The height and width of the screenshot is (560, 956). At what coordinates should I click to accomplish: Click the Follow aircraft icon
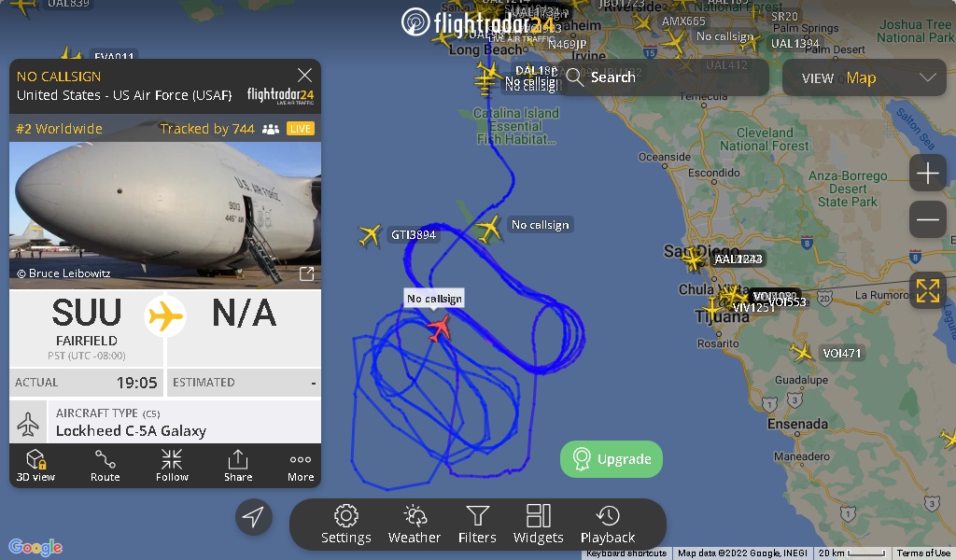tap(172, 466)
